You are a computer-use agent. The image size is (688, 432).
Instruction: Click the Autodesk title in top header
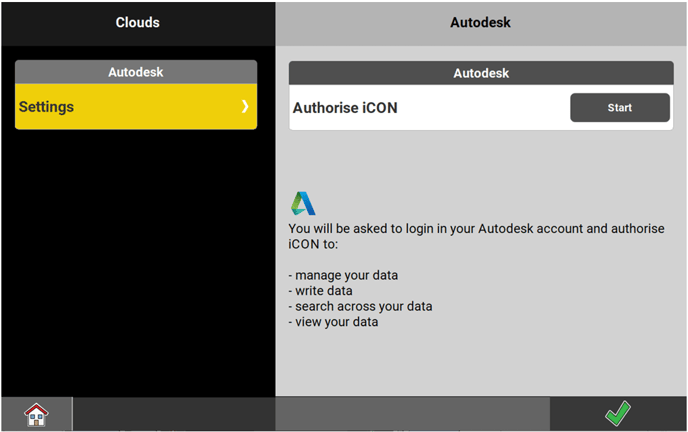click(480, 22)
